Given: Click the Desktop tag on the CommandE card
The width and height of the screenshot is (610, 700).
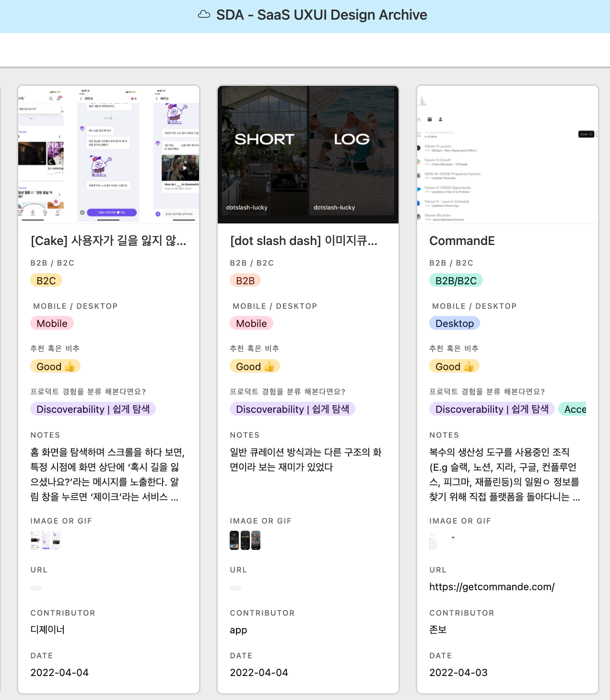Looking at the screenshot, I should tap(454, 323).
